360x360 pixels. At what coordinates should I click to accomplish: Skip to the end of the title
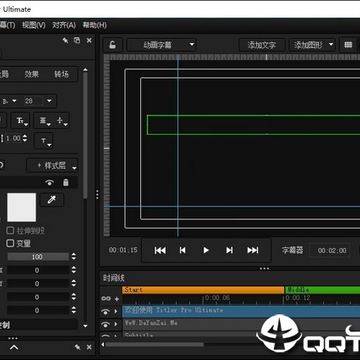pos(253,250)
